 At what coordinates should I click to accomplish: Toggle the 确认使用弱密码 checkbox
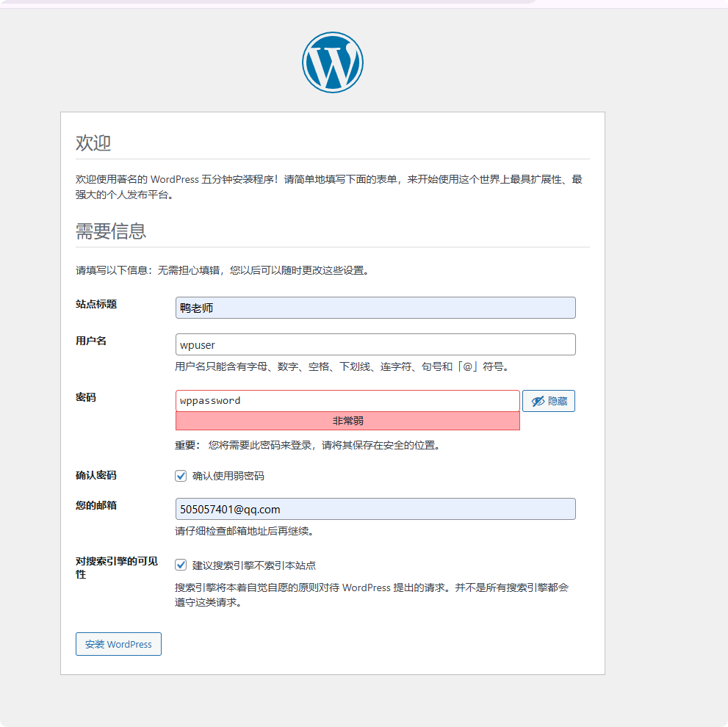coord(181,476)
